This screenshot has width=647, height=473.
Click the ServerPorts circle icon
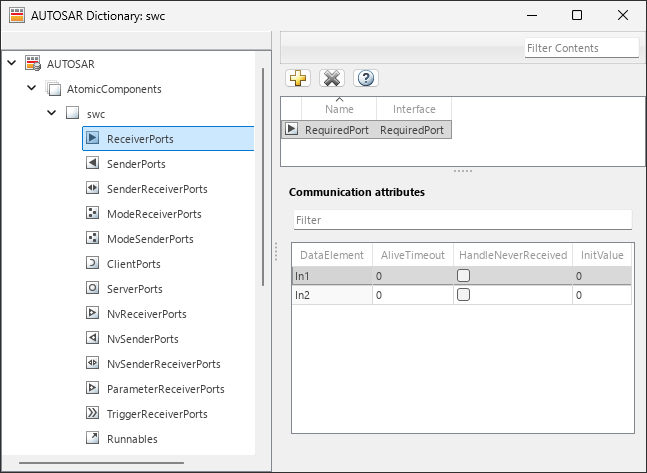pos(92,288)
